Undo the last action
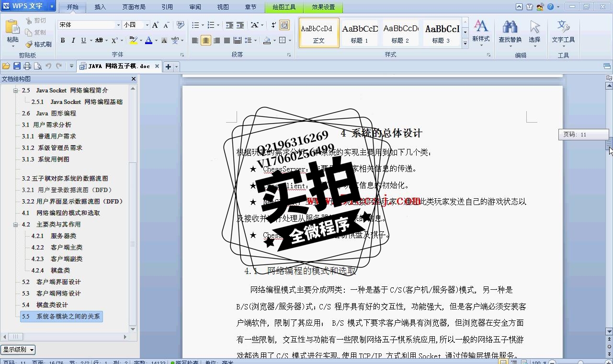Screen dimensions: 613x364 tap(48, 66)
